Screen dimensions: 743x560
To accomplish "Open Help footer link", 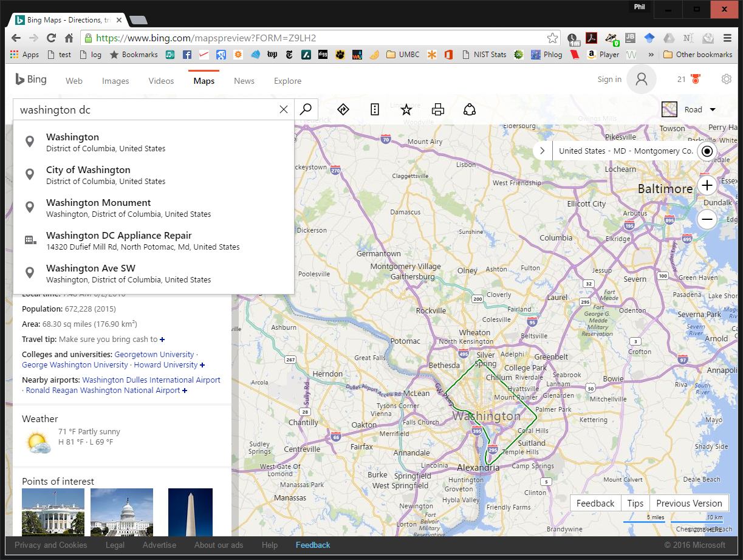I will click(270, 545).
